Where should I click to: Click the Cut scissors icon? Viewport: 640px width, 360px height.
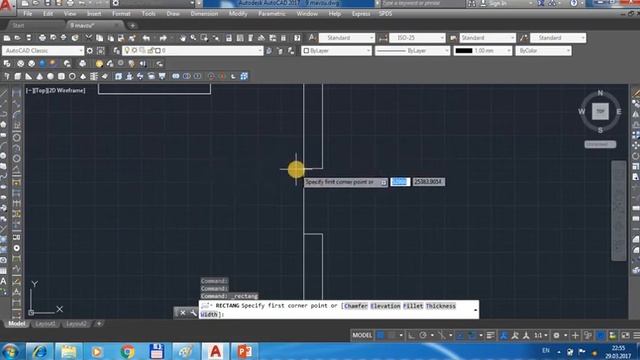coord(89,38)
